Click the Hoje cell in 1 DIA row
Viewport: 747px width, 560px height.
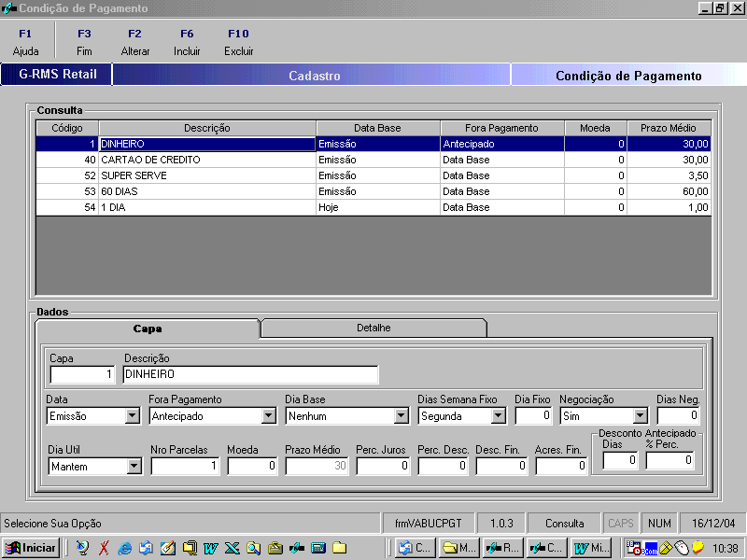pos(378,207)
